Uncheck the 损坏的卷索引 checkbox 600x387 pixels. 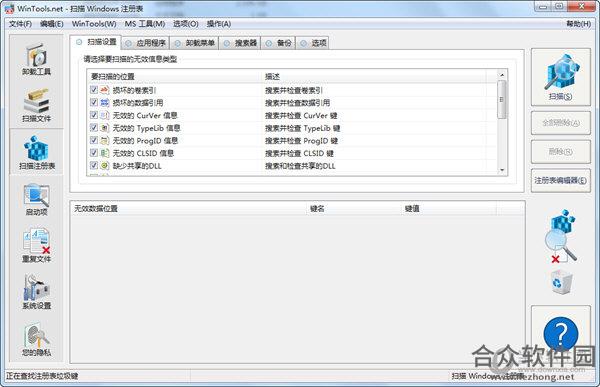tap(94, 90)
